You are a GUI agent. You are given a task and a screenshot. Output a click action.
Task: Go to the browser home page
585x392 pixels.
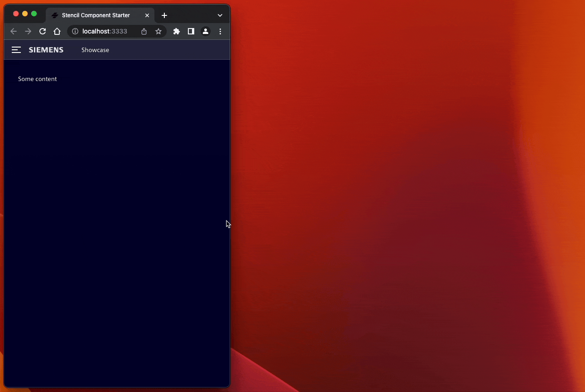57,31
